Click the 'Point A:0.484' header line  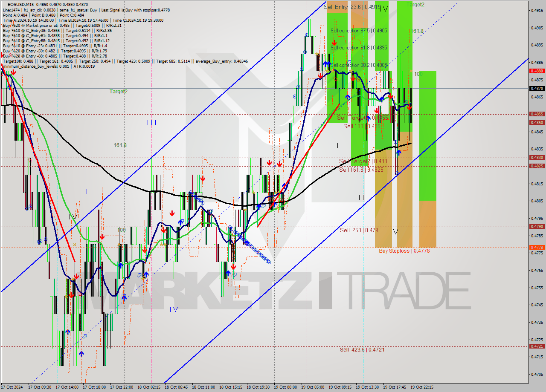[43, 15]
